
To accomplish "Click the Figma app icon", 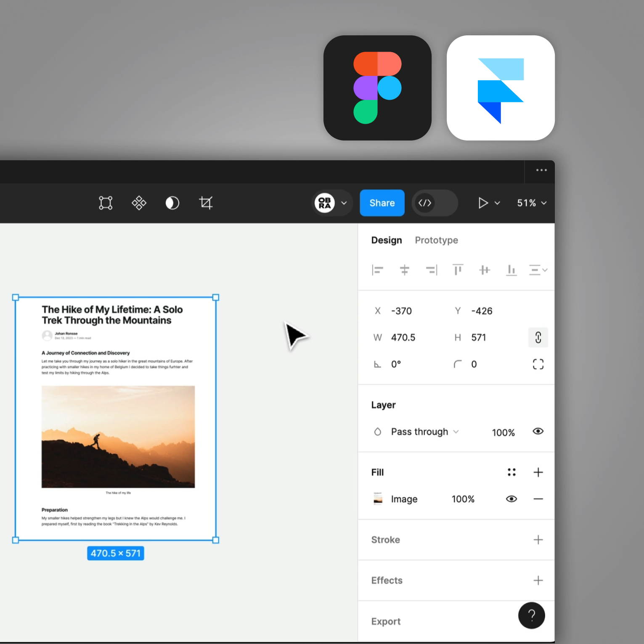I will tap(377, 88).
